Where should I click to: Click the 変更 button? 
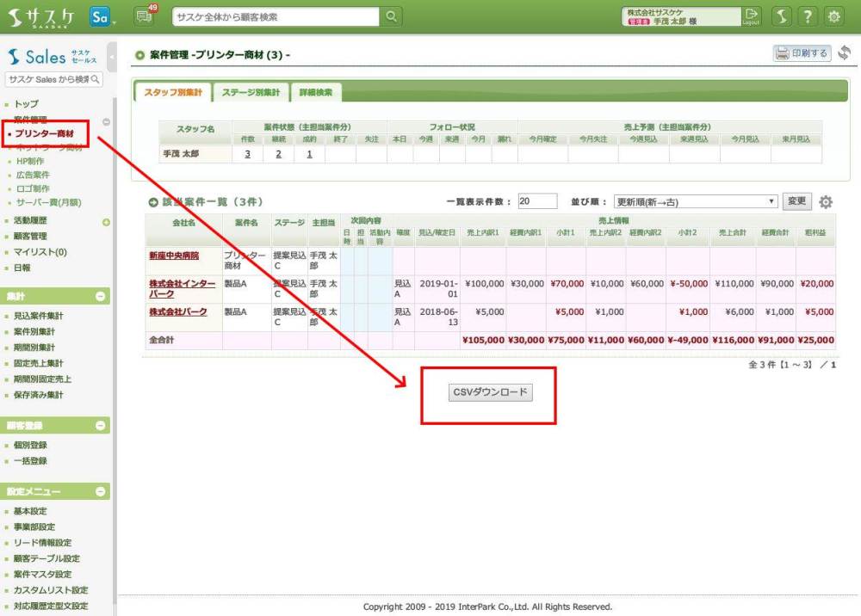coord(796,200)
